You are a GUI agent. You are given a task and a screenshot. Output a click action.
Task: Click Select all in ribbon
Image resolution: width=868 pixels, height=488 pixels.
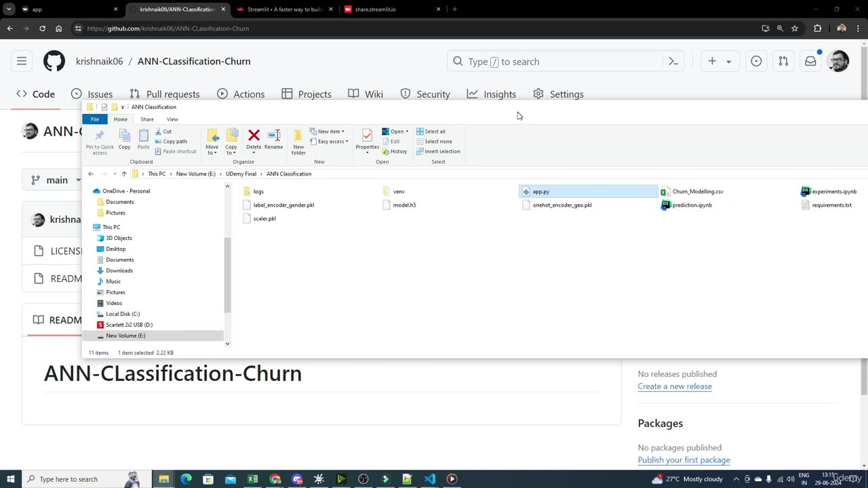pyautogui.click(x=431, y=131)
